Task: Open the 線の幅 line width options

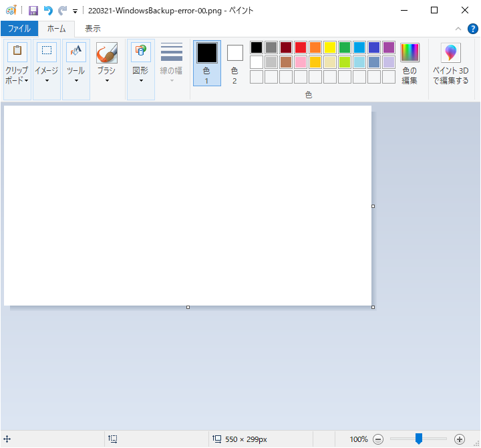Action: click(172, 62)
